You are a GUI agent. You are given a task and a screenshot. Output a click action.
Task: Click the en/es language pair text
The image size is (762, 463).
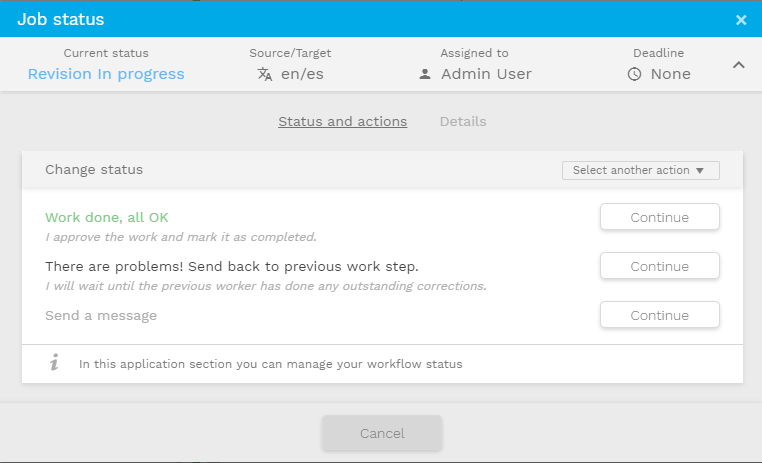click(x=302, y=74)
